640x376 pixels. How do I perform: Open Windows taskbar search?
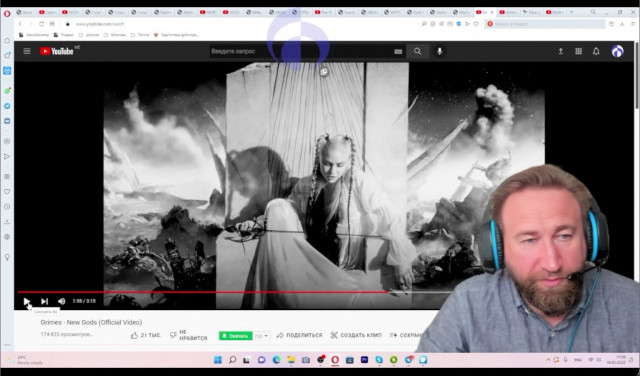tap(232, 360)
